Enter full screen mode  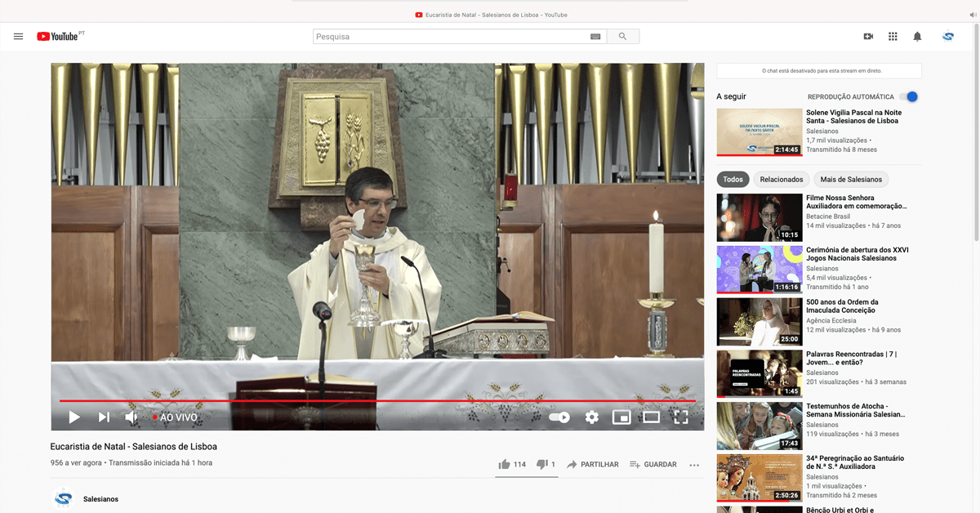click(681, 417)
